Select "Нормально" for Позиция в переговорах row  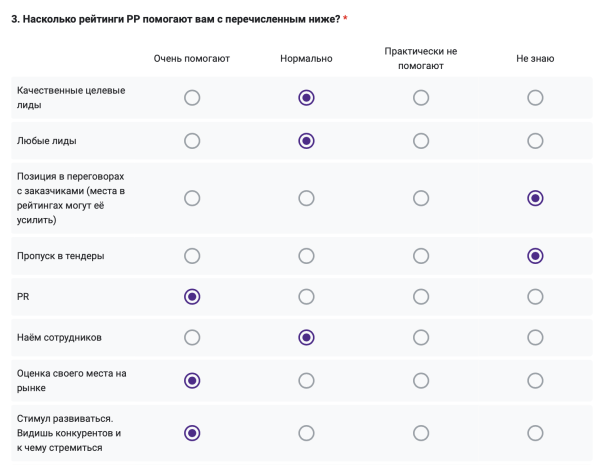click(306, 198)
